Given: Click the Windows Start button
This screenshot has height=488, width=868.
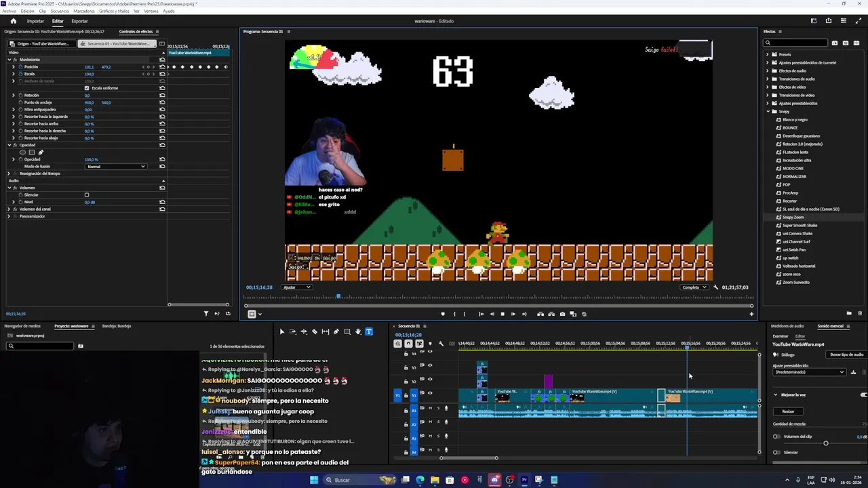Looking at the screenshot, I should (x=314, y=480).
